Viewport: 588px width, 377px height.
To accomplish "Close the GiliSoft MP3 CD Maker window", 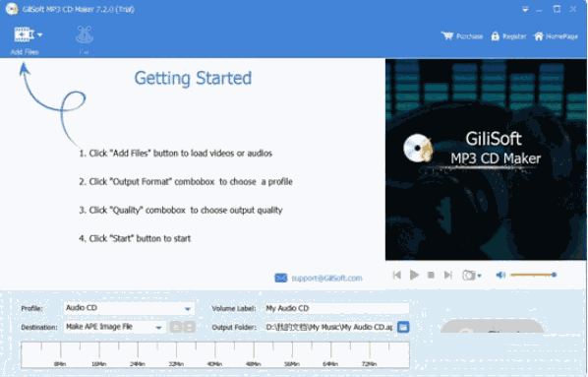I will pos(573,9).
